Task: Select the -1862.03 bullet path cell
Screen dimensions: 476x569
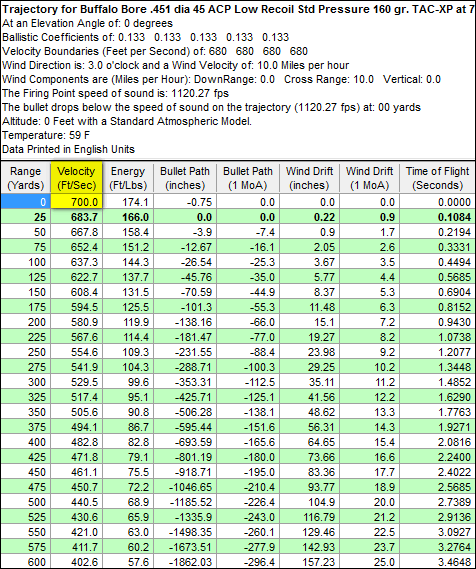Action: pyautogui.click(x=185, y=562)
